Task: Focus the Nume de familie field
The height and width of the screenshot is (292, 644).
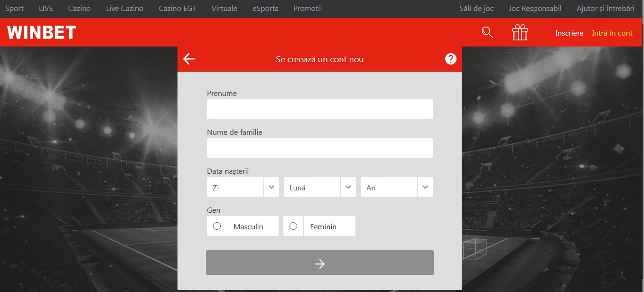Action: point(320,148)
